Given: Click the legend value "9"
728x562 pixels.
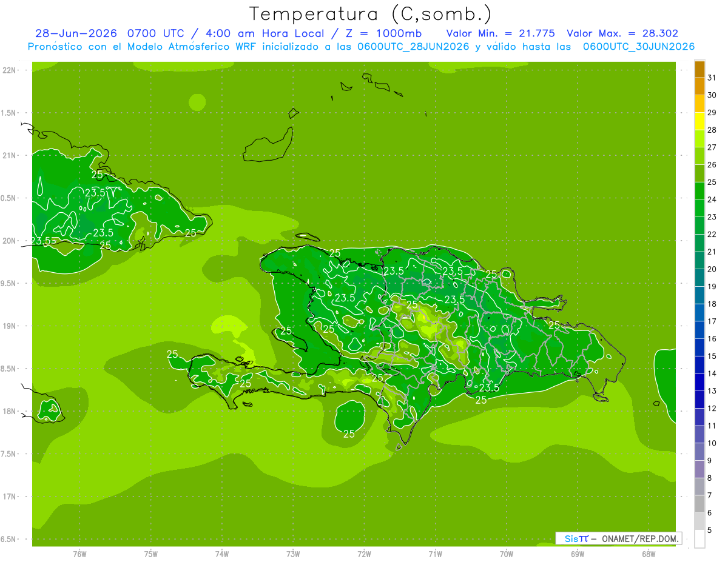Looking at the screenshot, I should 710,461.
